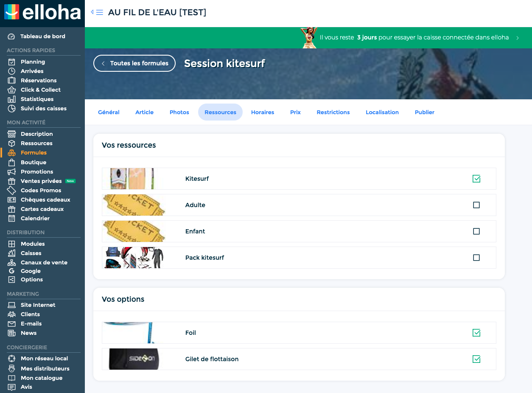Click the Suivi des caisses pie icon
This screenshot has width=532, height=393.
tap(12, 109)
